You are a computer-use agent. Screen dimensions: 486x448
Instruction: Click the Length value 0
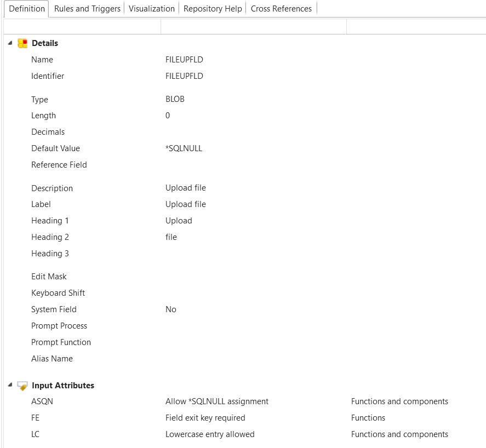tap(168, 115)
